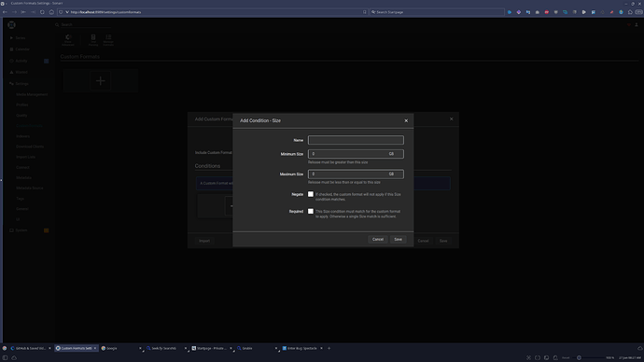Click Save in the Add Custom Format dialog

tap(443, 241)
